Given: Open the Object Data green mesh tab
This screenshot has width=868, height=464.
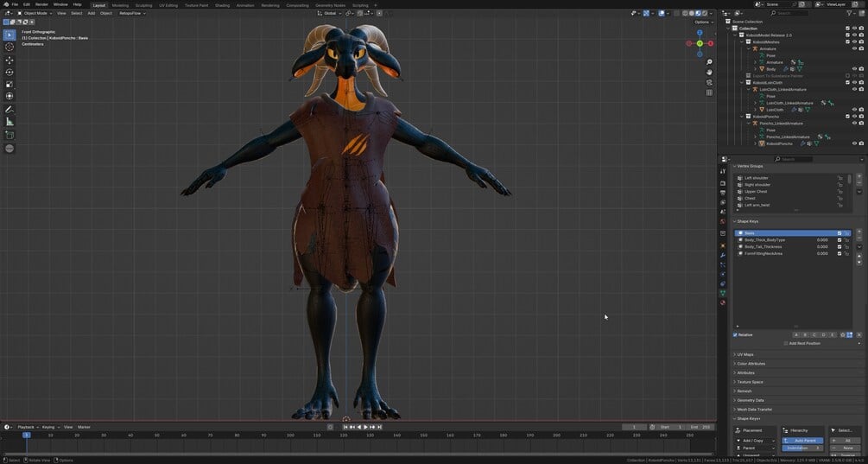Looking at the screenshot, I should tap(722, 293).
